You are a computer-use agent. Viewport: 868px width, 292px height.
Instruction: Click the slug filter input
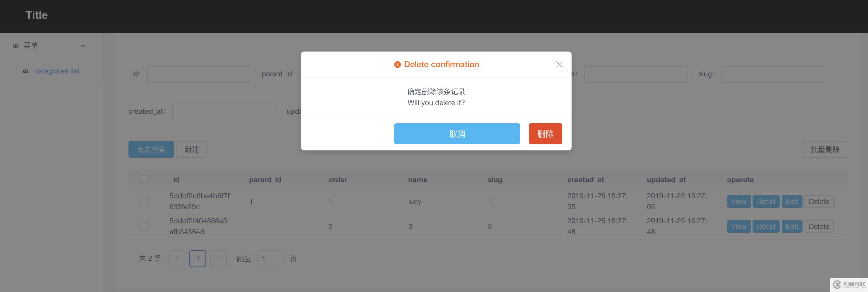pos(773,74)
